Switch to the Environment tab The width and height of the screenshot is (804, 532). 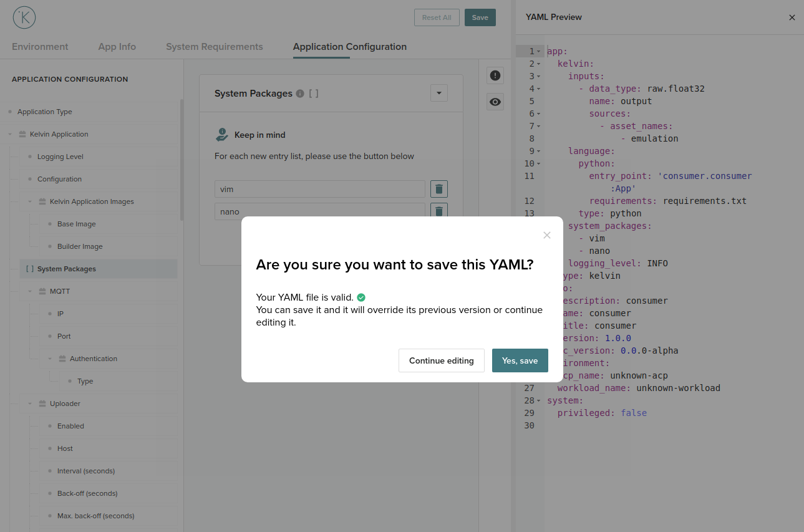point(40,47)
